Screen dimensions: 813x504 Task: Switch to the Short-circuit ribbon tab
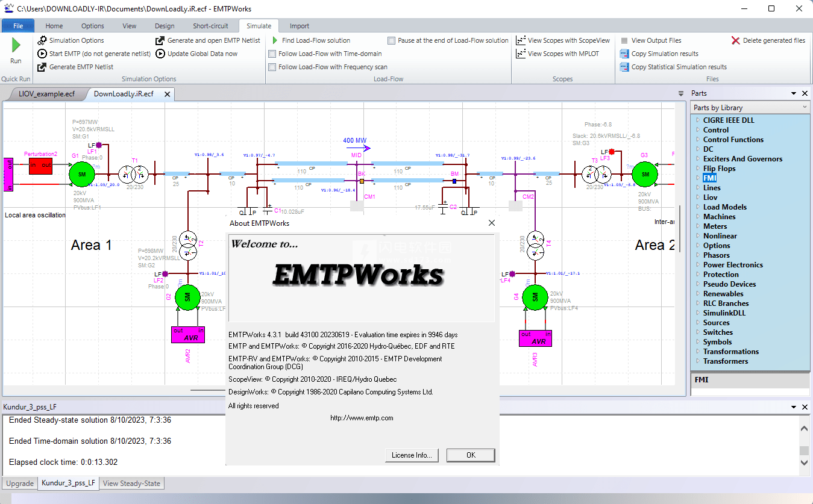click(210, 26)
